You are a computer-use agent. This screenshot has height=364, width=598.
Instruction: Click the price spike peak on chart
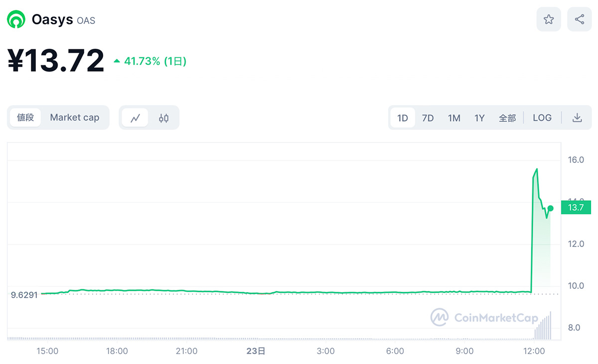pyautogui.click(x=537, y=169)
